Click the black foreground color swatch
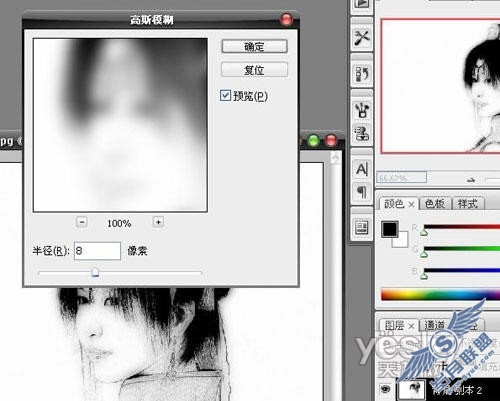 (x=390, y=229)
